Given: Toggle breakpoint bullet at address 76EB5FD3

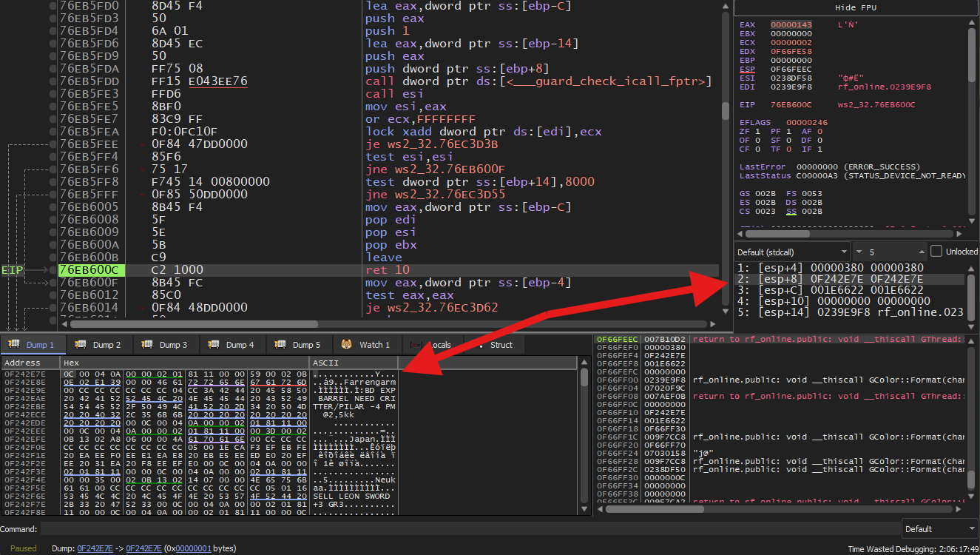Looking at the screenshot, I should click(52, 18).
